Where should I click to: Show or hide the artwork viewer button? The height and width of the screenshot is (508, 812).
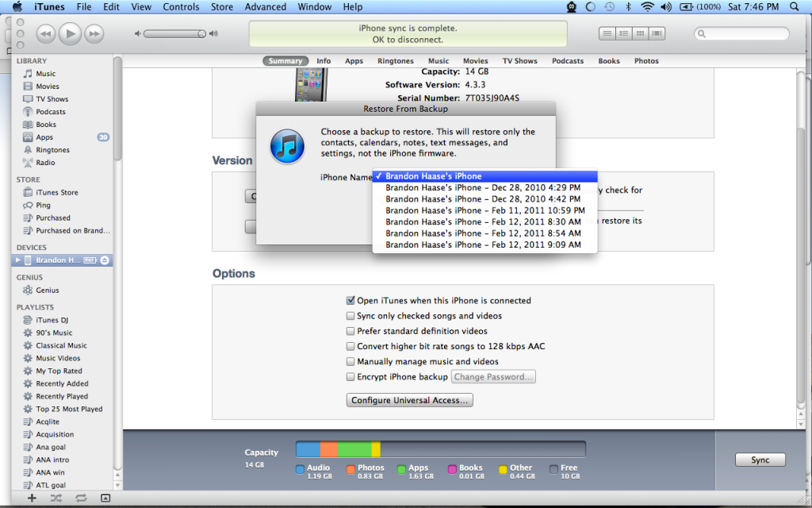[105, 498]
